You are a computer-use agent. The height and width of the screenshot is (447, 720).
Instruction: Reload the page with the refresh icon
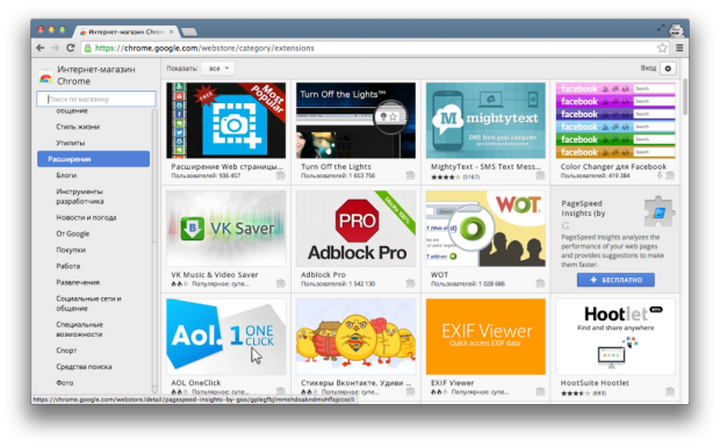click(x=70, y=48)
